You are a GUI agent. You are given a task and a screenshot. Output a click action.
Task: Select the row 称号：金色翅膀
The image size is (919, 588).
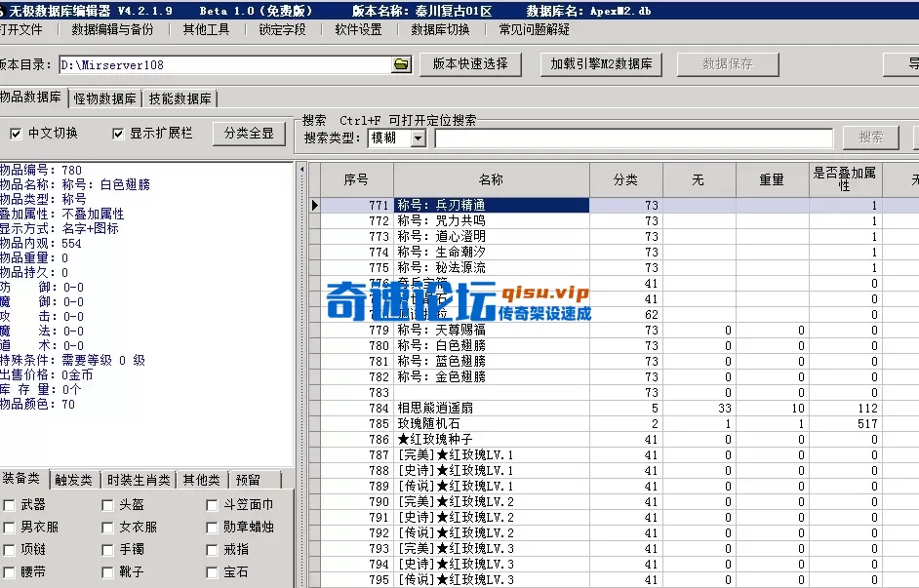[x=614, y=376]
